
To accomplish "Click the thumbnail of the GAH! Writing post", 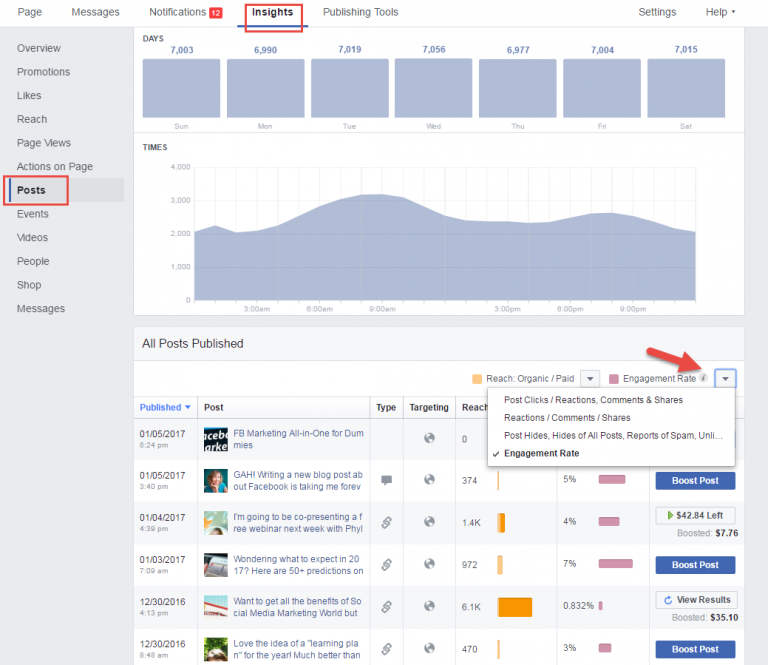I will click(x=216, y=481).
